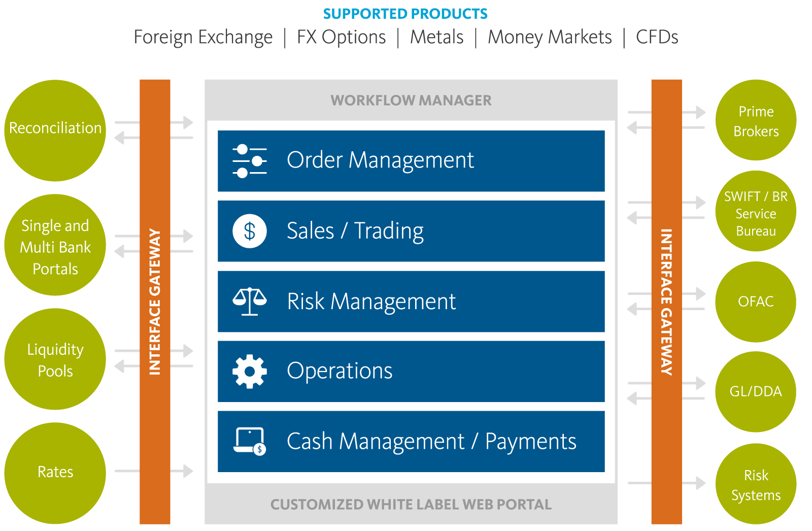This screenshot has width=812, height=531.
Task: Open the Supported Products heading
Action: click(405, 13)
